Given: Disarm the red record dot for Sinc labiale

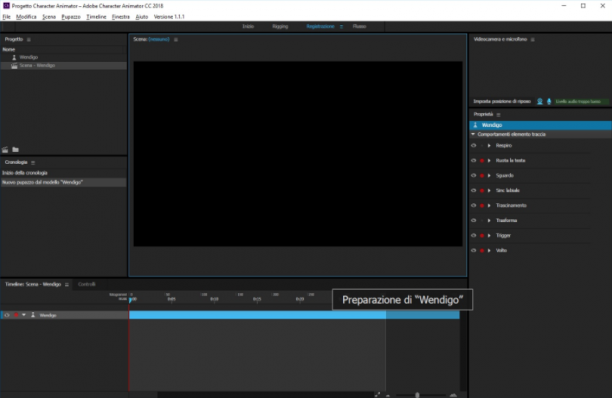Looking at the screenshot, I should tap(482, 191).
